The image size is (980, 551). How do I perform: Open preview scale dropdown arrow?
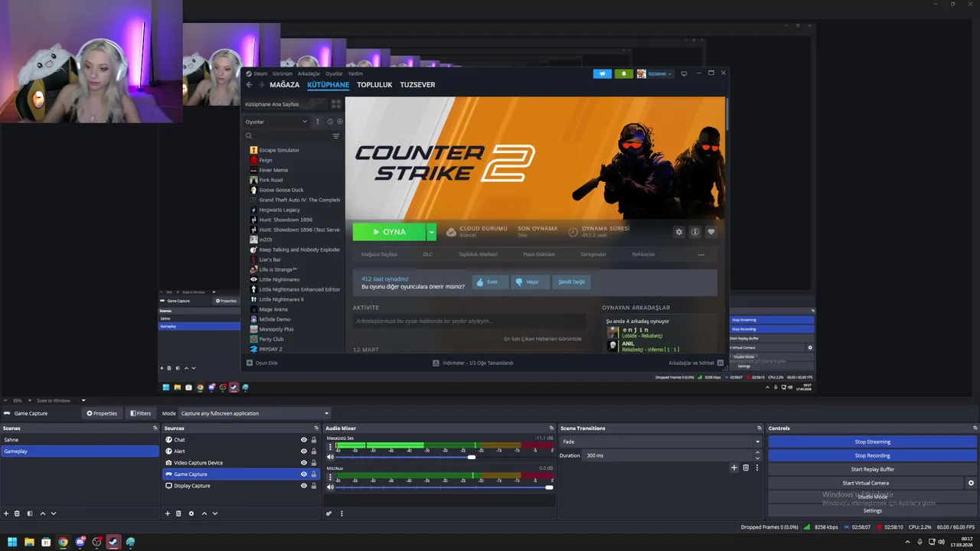83,400
